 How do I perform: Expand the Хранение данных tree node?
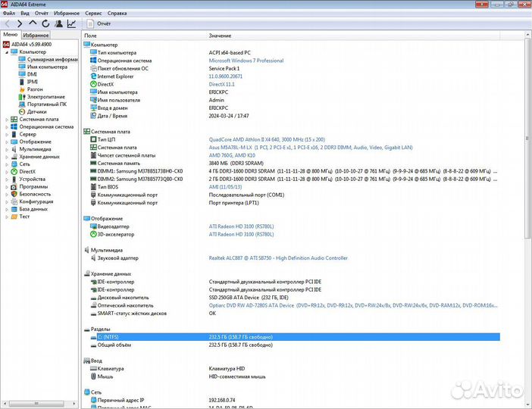7,157
